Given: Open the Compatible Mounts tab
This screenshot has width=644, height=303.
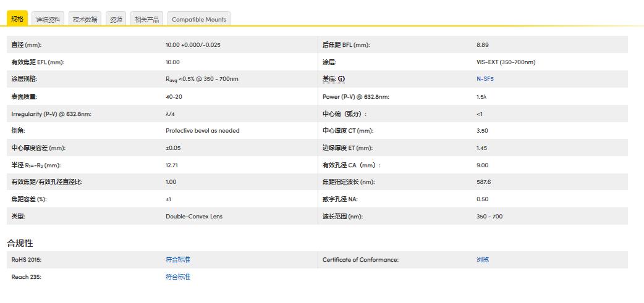Looking at the screenshot, I should (198, 19).
